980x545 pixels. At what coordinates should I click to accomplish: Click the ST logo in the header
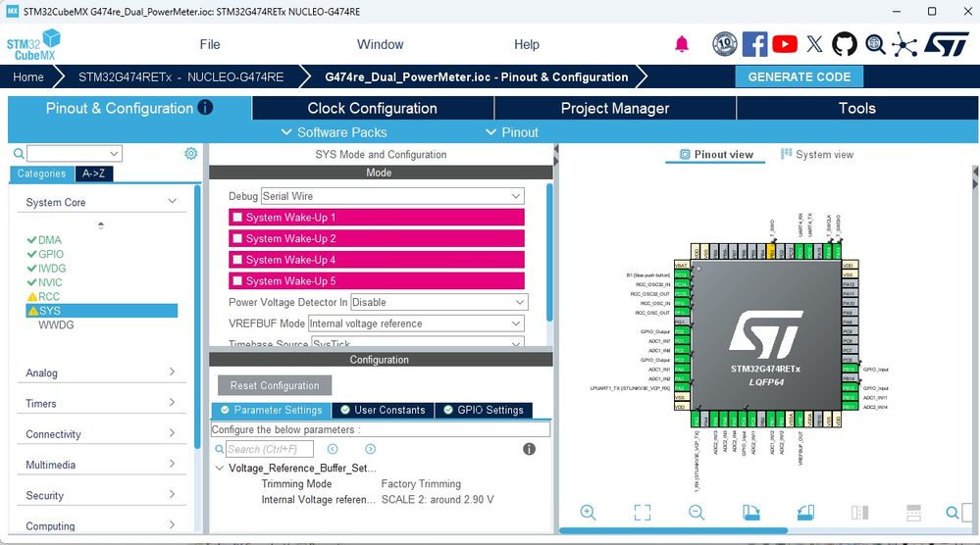[x=946, y=44]
